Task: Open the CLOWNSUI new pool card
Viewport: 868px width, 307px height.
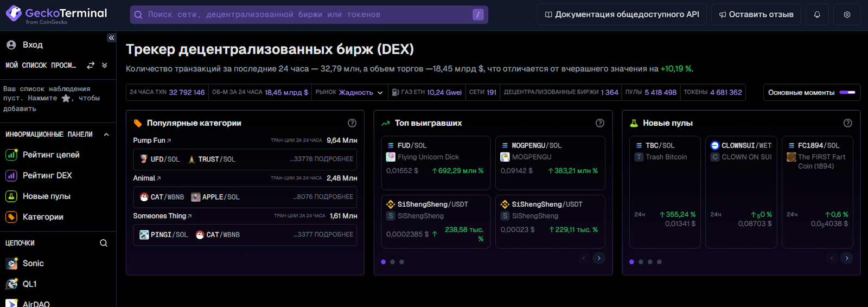Action: point(741,192)
